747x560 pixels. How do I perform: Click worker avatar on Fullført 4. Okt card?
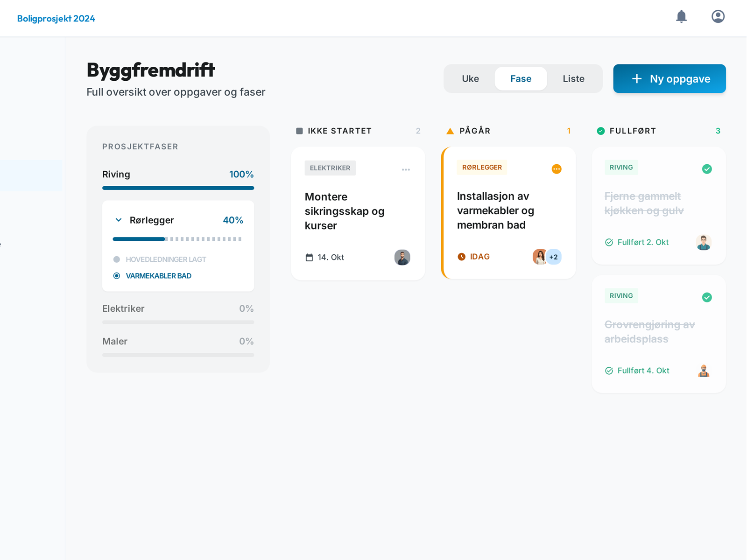pos(704,371)
